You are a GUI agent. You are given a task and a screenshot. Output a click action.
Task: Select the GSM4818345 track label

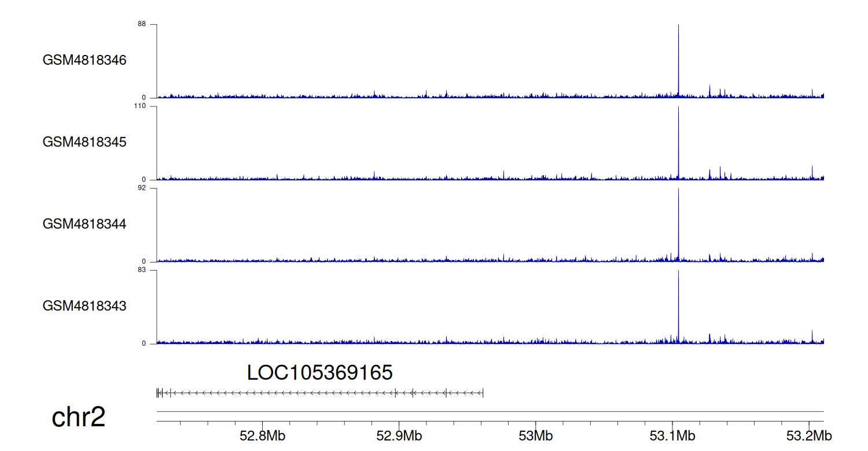84,142
